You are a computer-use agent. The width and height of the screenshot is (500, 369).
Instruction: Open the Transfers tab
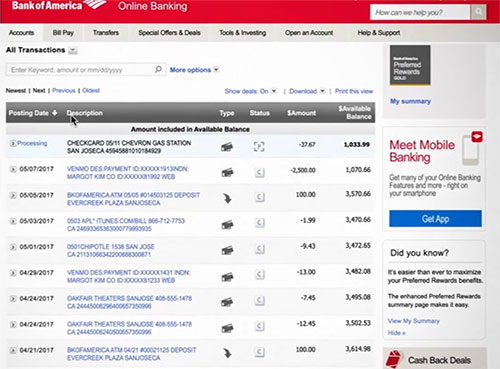click(106, 33)
